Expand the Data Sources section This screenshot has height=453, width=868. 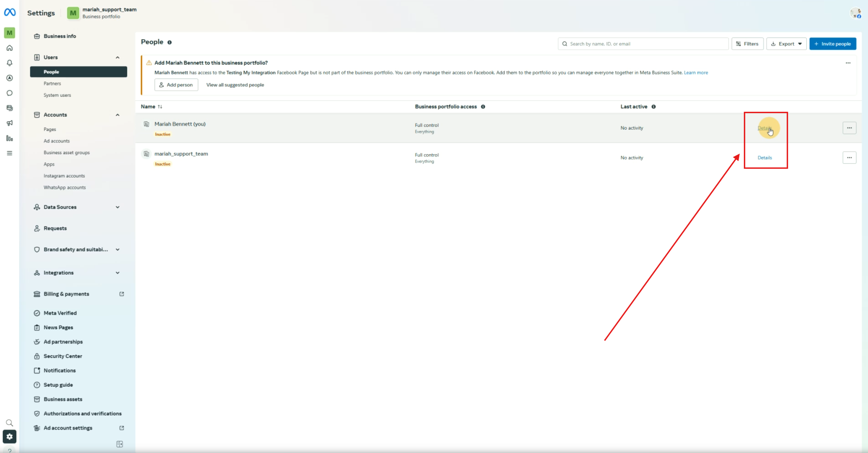pyautogui.click(x=118, y=207)
